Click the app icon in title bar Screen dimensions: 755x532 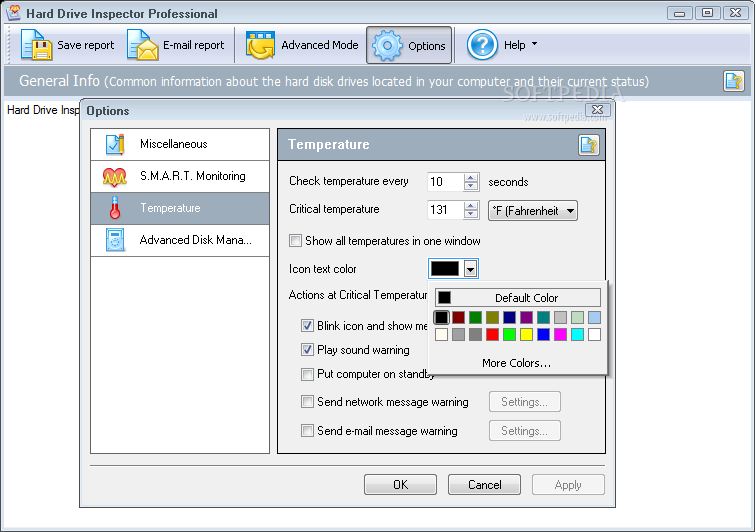tap(14, 13)
